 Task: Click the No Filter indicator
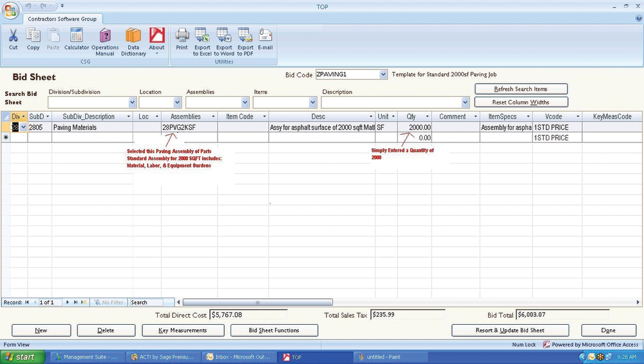click(109, 302)
